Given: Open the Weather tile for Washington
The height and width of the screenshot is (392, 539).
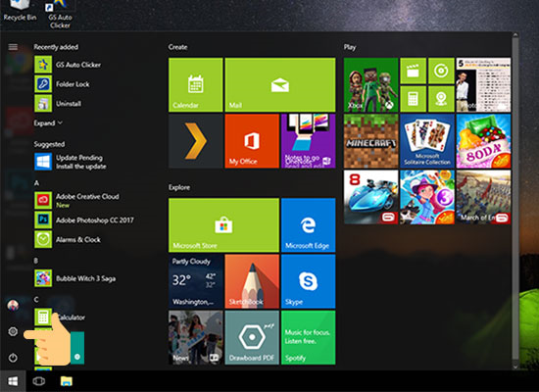Looking at the screenshot, I should click(196, 281).
